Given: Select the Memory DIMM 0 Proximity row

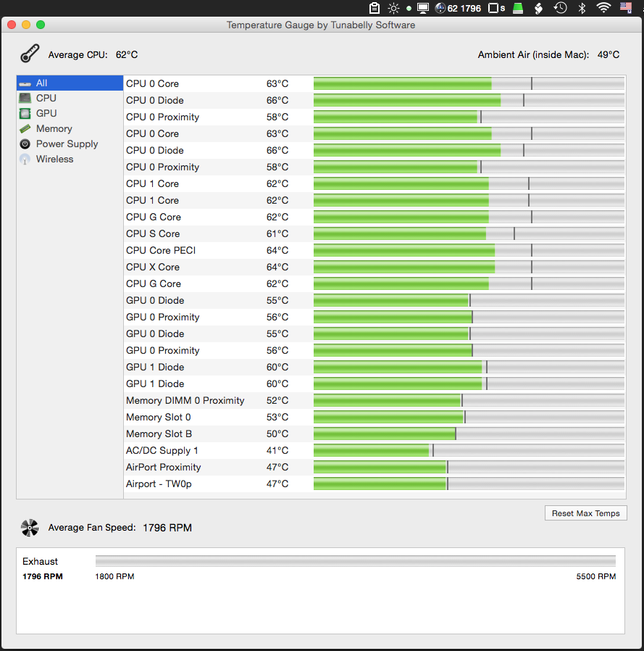Looking at the screenshot, I should coord(375,401).
